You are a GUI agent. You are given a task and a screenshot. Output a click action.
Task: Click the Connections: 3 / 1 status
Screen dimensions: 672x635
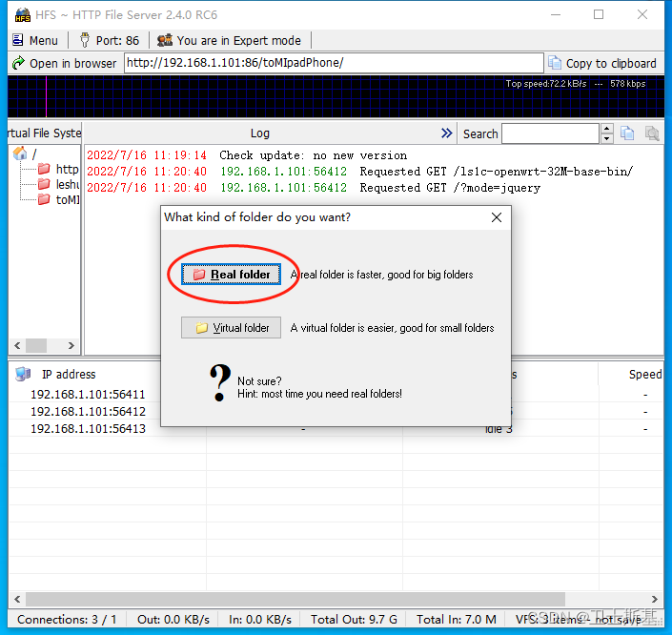[x=67, y=620]
